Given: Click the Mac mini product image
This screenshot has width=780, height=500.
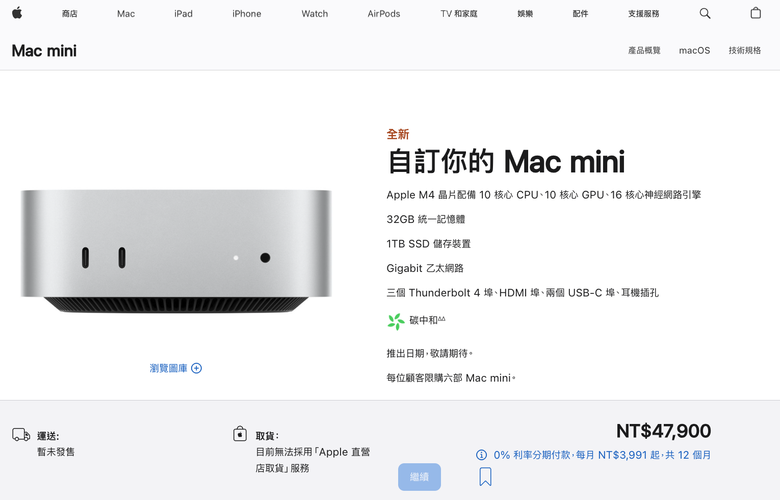Looking at the screenshot, I should pyautogui.click(x=176, y=251).
